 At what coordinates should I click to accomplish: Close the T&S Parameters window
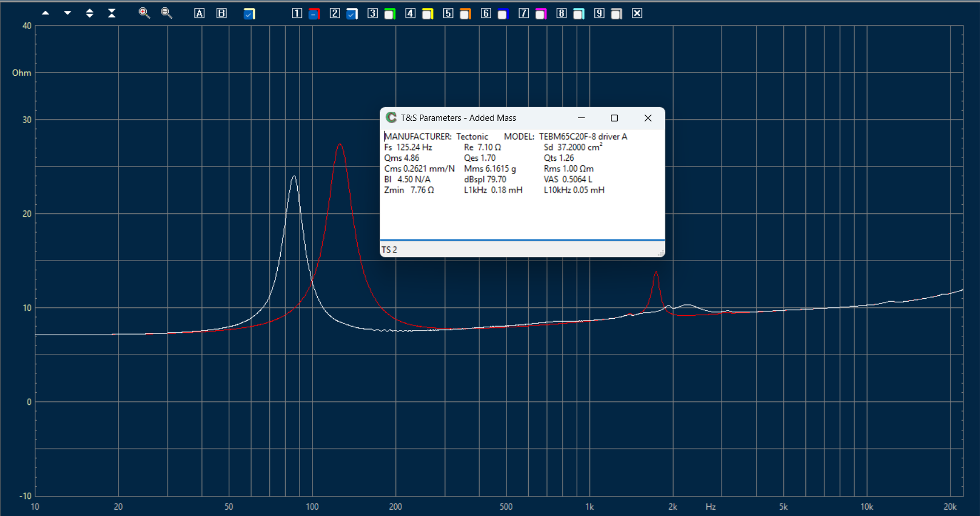coord(648,118)
